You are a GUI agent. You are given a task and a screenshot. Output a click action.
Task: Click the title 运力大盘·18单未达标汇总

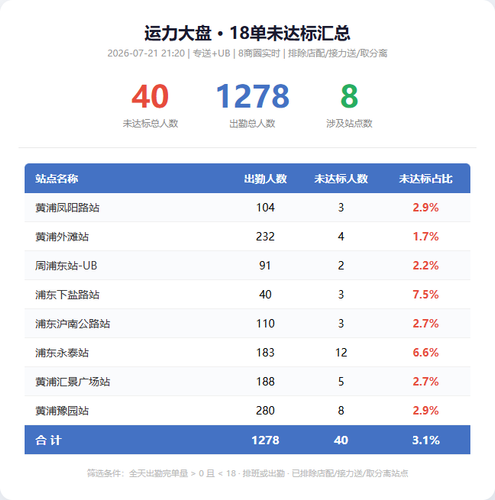pos(247,33)
